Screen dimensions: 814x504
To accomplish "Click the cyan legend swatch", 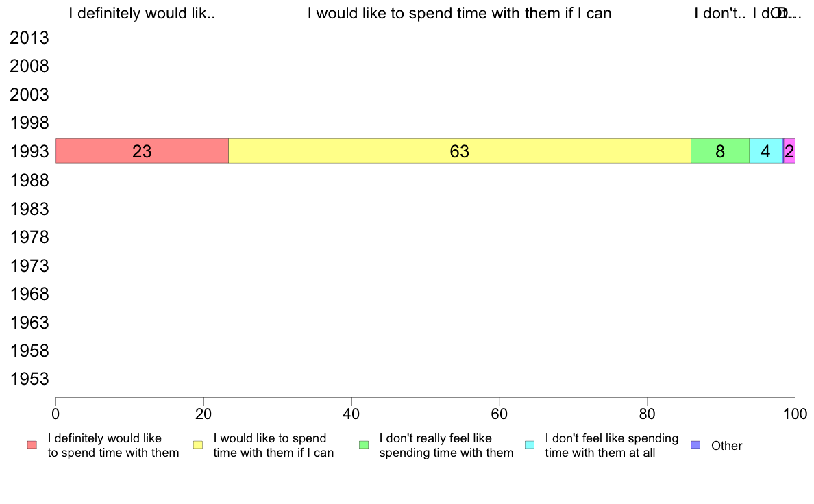I will point(530,445).
